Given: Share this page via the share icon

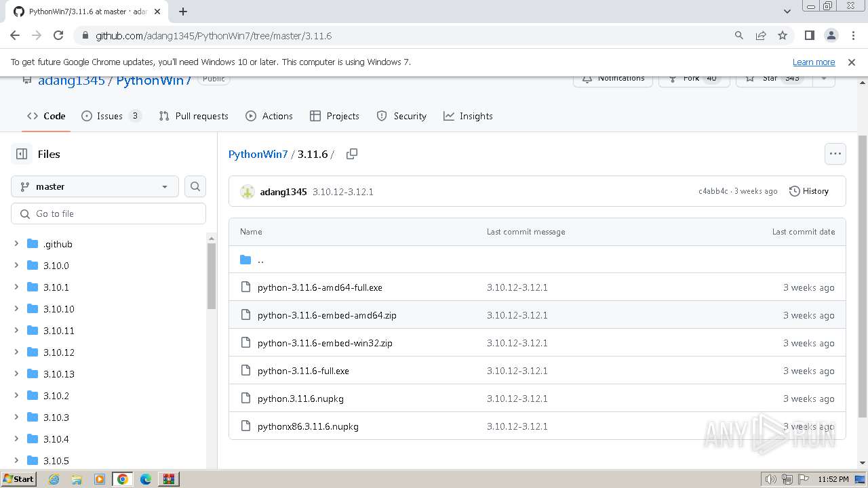Looking at the screenshot, I should 761,35.
